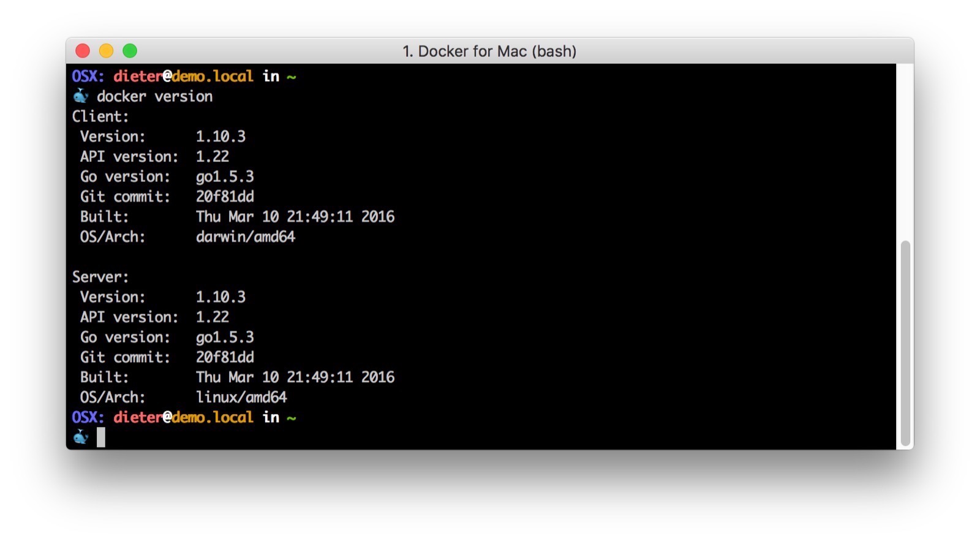
Task: Click the 'Client:' heading line
Action: (x=100, y=116)
